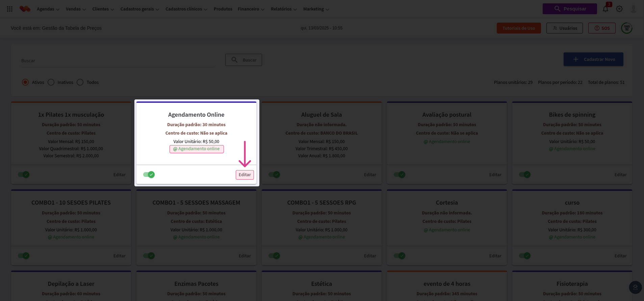Screen dimensions: 644x301
Task: Edit COMBO1 - 5 SESSOES RPG plan
Action: 370,256
